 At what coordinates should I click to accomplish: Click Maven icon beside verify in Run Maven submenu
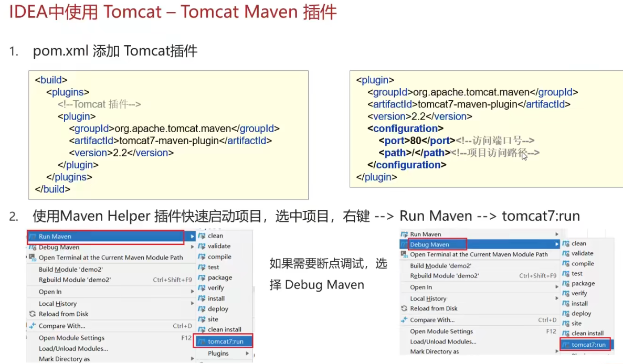[202, 288]
